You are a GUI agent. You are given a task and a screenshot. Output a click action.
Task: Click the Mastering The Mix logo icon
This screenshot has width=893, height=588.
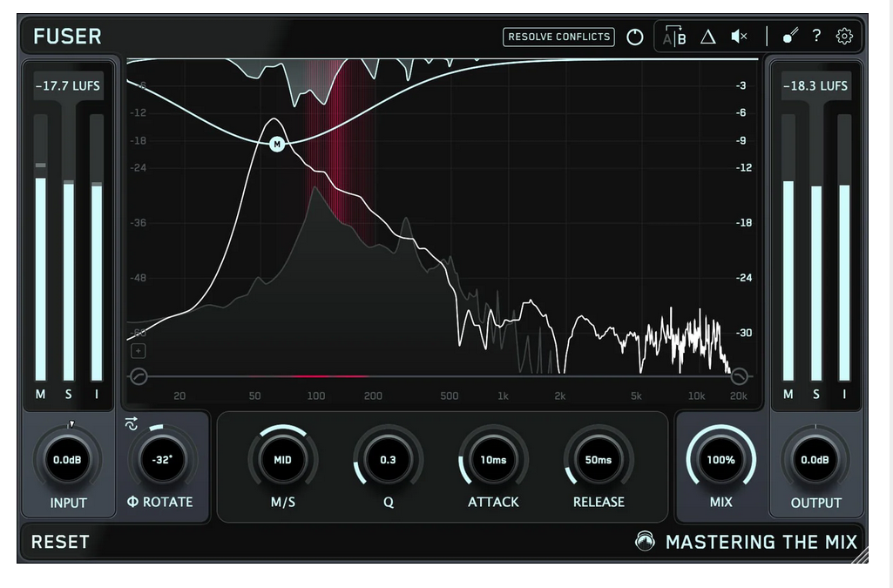646,541
